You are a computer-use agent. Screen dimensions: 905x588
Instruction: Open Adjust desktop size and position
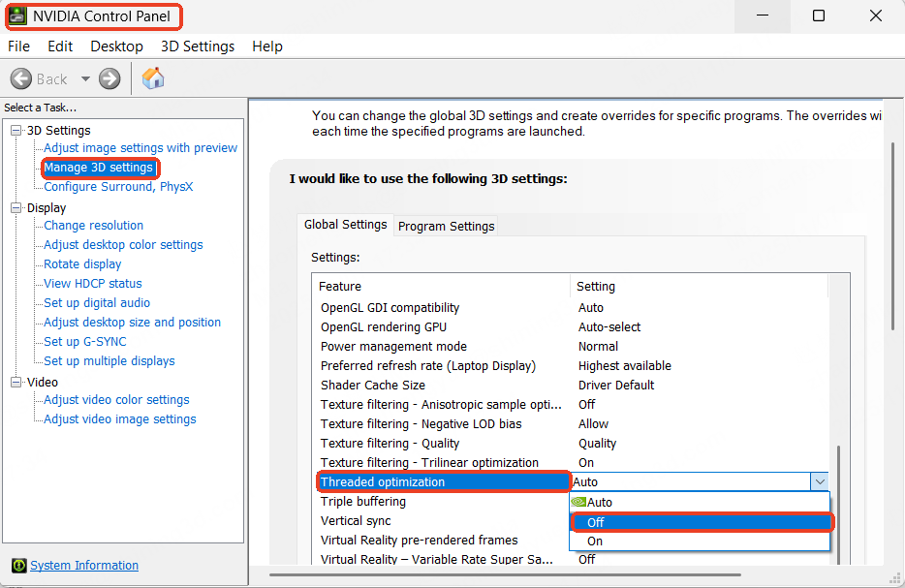(132, 322)
